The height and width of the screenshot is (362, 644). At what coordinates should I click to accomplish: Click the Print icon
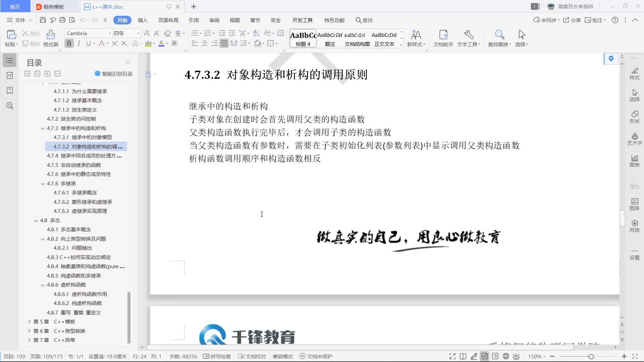pyautogui.click(x=62, y=20)
